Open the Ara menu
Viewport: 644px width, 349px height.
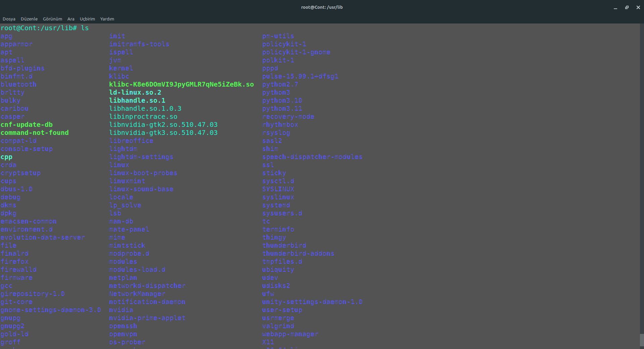71,19
